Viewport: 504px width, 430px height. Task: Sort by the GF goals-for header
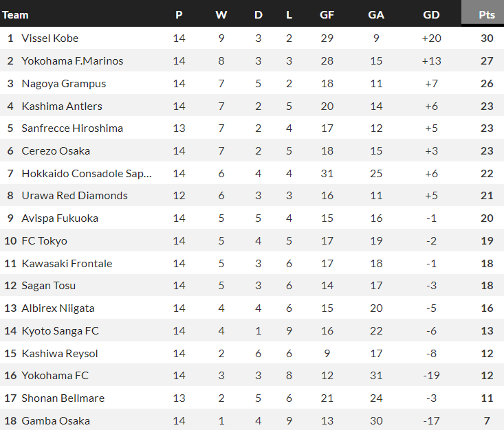[327, 14]
